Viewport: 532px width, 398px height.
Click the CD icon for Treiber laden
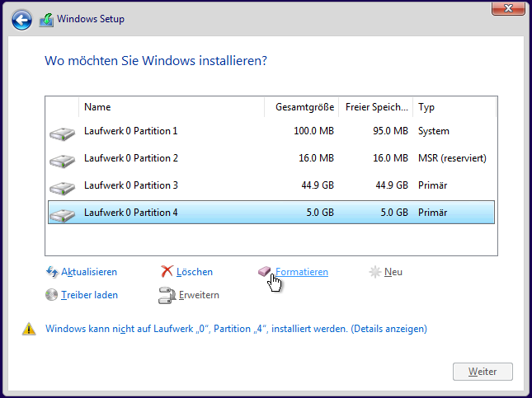(52, 295)
